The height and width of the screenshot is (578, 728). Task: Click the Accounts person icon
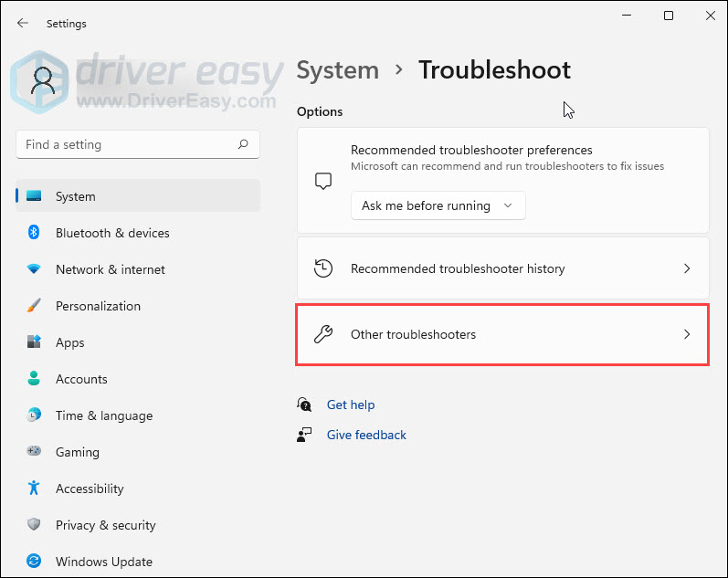pyautogui.click(x=34, y=379)
